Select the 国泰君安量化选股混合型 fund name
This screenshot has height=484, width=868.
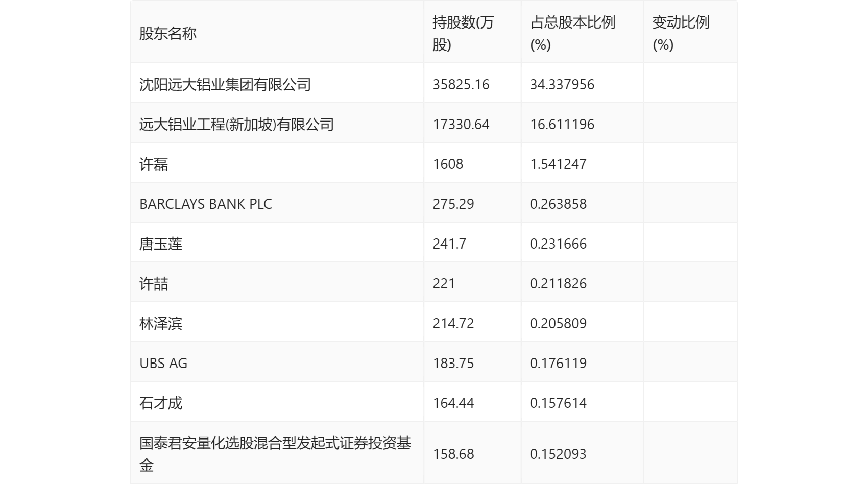[x=275, y=454]
